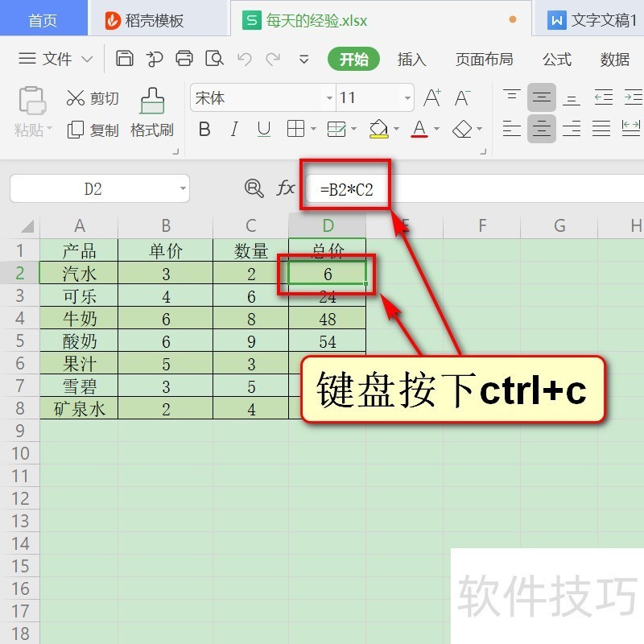Switch to the 插入 ribbon tab
644x644 pixels.
tap(412, 59)
